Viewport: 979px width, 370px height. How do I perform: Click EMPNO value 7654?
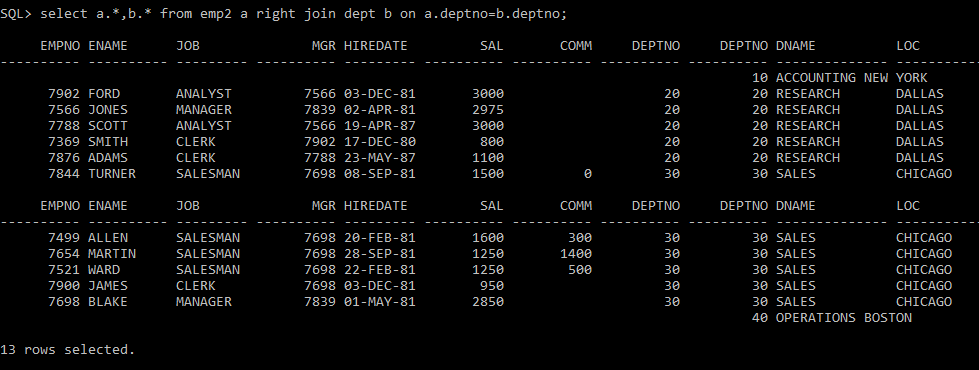(x=64, y=254)
